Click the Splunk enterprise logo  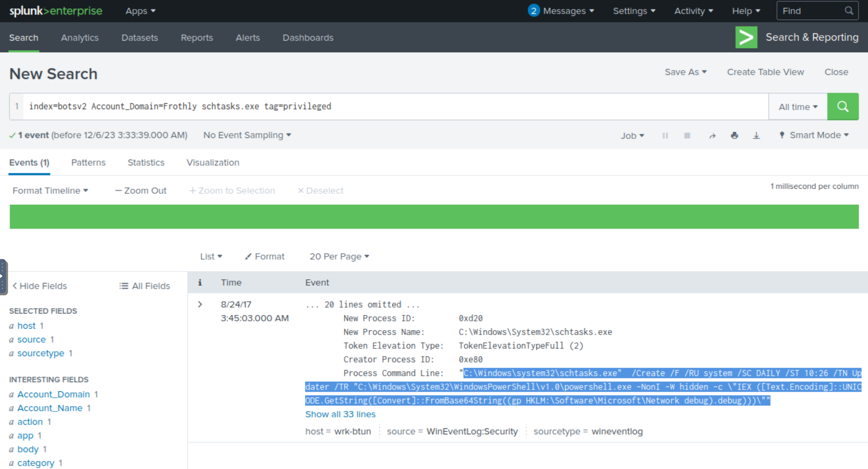[x=56, y=11]
